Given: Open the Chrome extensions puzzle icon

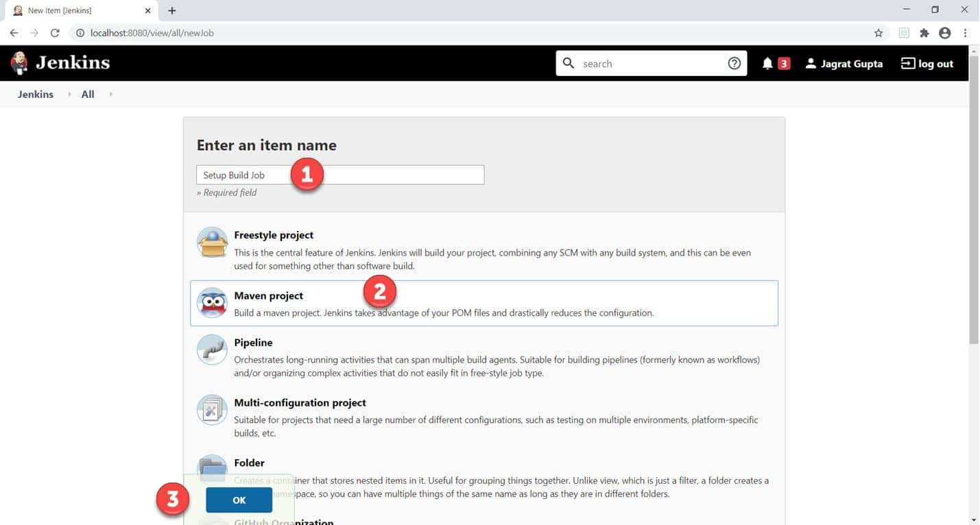Looking at the screenshot, I should tap(924, 33).
